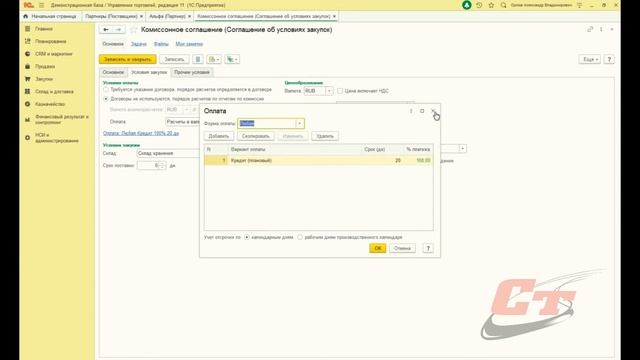The image size is (640, 360).
Task: Open Склад и доставка sidebar section
Action: pyautogui.click(x=54, y=92)
